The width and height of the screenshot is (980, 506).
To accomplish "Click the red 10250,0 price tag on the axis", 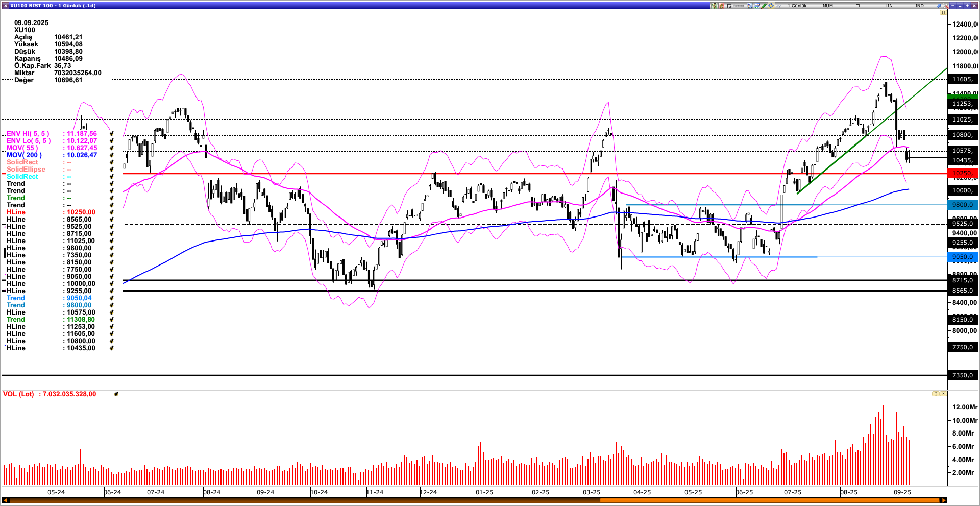I will tap(963, 173).
